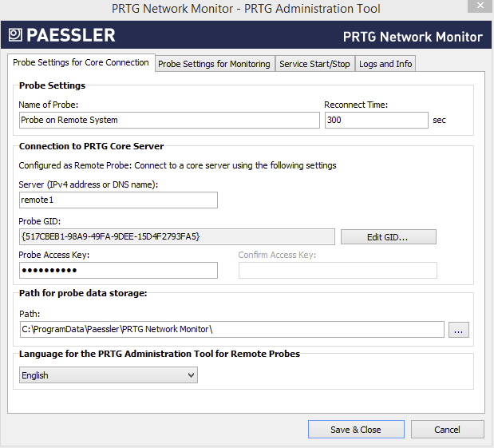494x448 pixels.
Task: Open the language dropdown showing English
Action: tap(109, 375)
